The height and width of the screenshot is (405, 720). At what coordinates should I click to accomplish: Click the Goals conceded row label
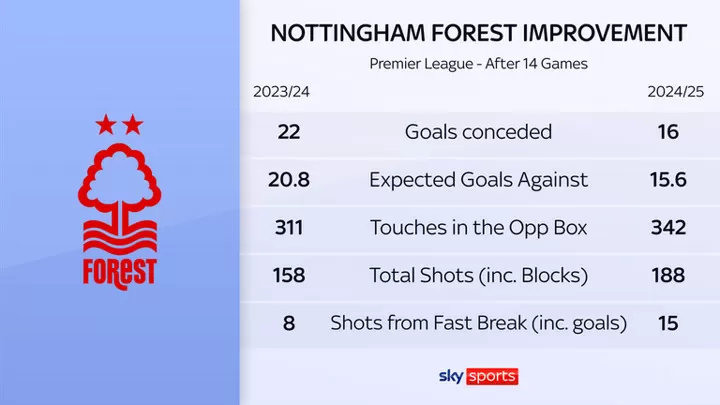478,132
